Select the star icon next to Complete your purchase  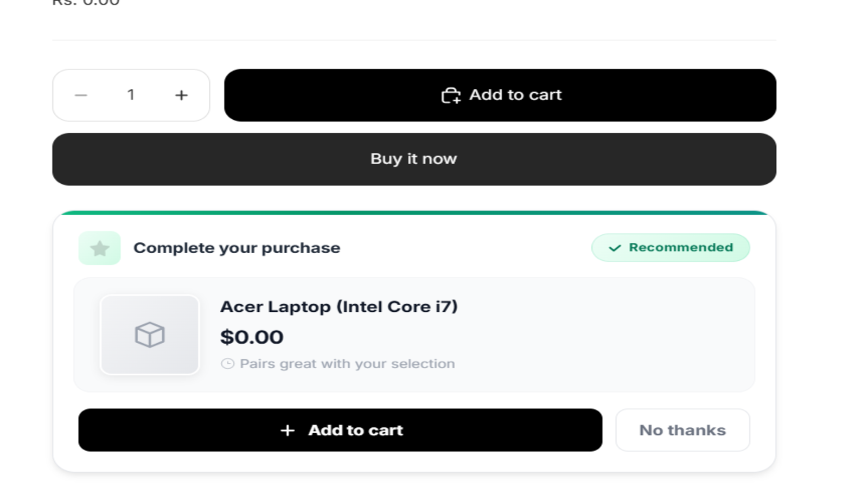click(99, 248)
